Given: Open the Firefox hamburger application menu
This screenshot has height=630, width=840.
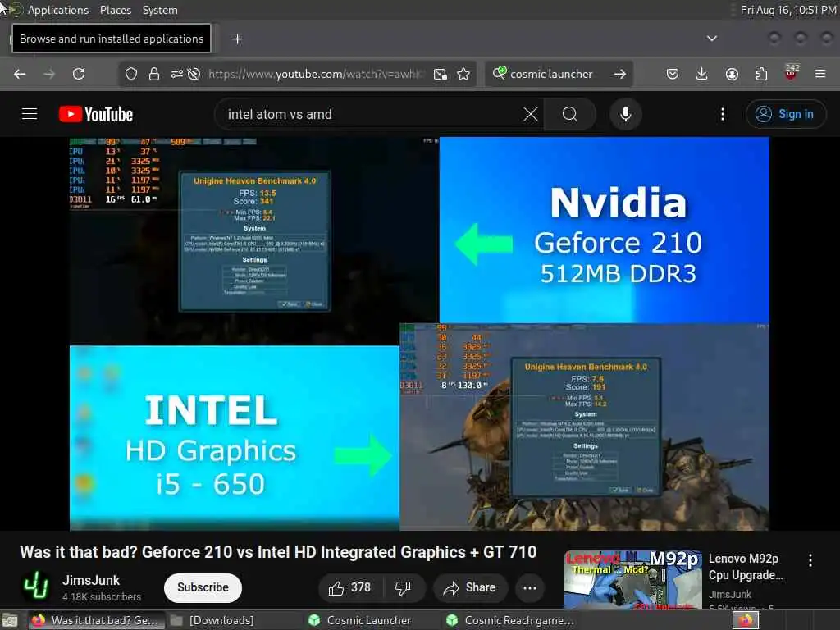Looking at the screenshot, I should [820, 74].
